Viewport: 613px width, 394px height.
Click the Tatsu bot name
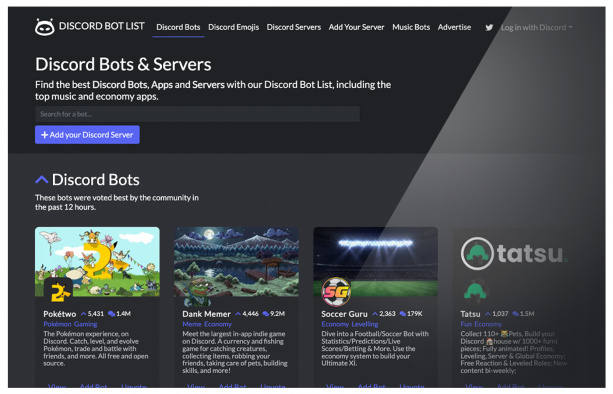[470, 314]
